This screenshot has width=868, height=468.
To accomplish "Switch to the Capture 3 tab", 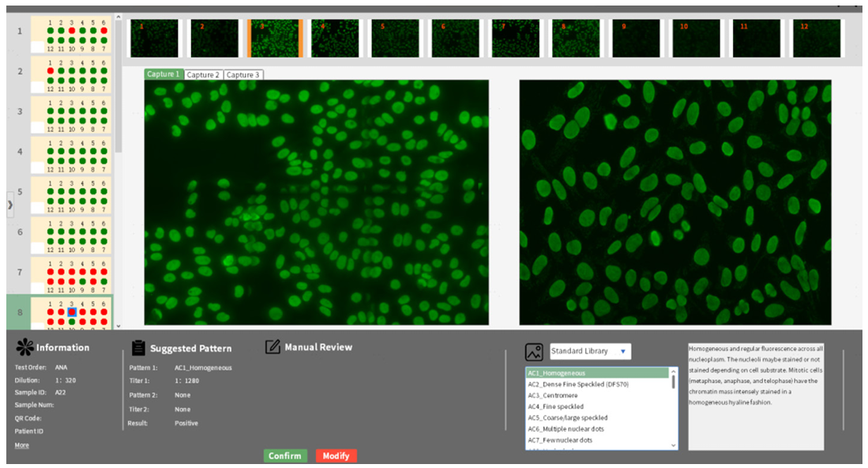I will click(x=243, y=75).
